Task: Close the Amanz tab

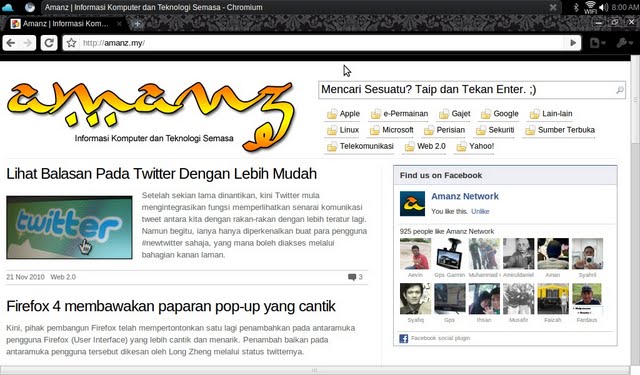Action: click(x=119, y=24)
